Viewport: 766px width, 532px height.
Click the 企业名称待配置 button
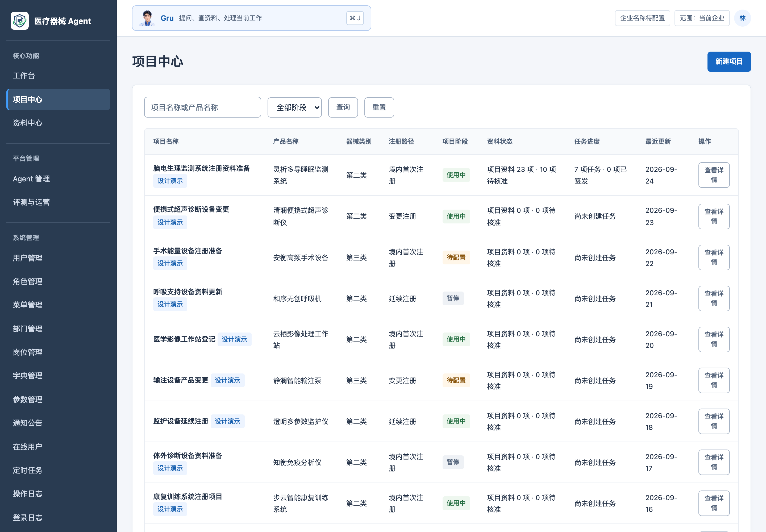[x=642, y=18]
